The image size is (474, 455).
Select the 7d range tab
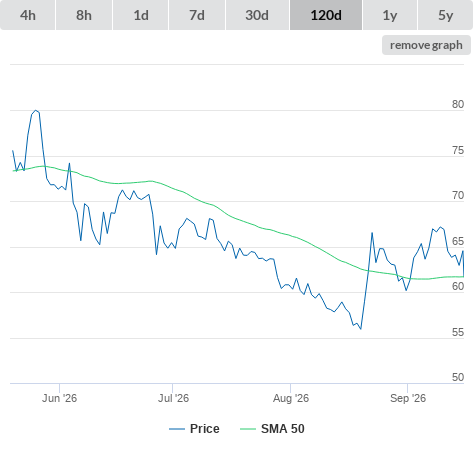pos(197,15)
